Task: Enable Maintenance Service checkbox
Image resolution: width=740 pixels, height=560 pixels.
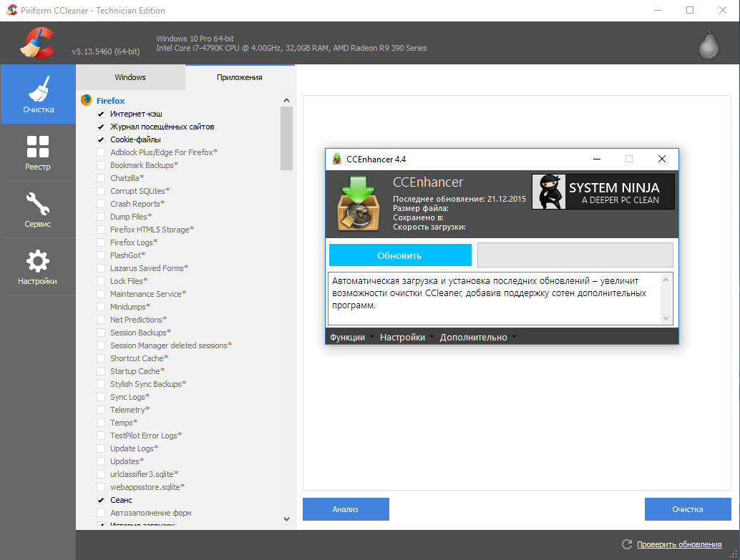Action: click(101, 294)
